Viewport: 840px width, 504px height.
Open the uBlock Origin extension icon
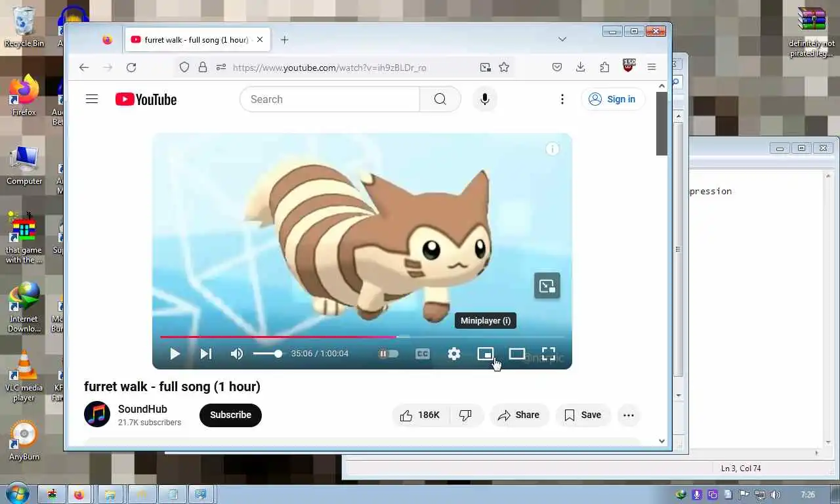[629, 66]
